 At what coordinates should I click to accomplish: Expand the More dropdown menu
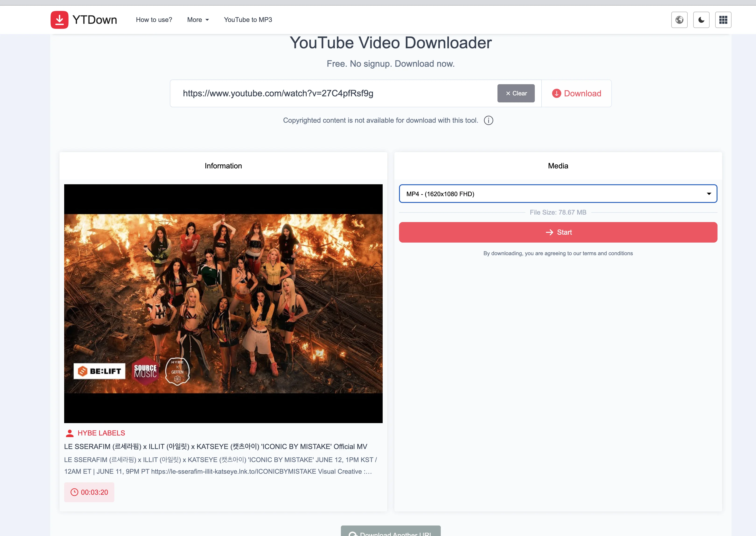[x=198, y=20]
